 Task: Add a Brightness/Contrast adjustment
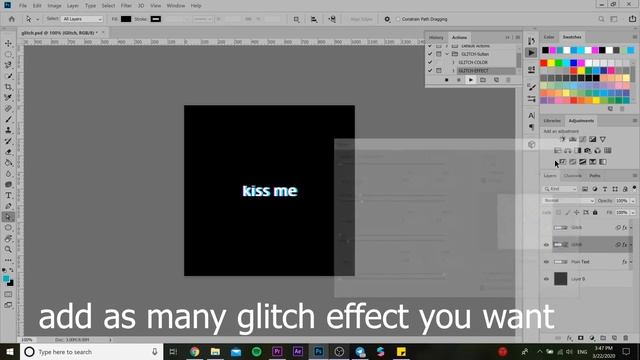[562, 140]
